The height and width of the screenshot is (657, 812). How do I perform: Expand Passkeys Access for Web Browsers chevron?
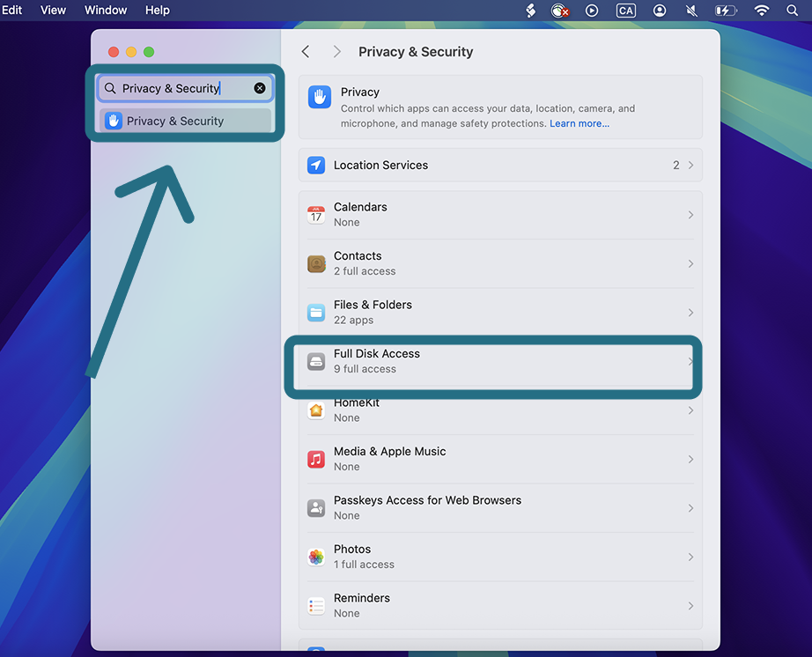coord(690,508)
